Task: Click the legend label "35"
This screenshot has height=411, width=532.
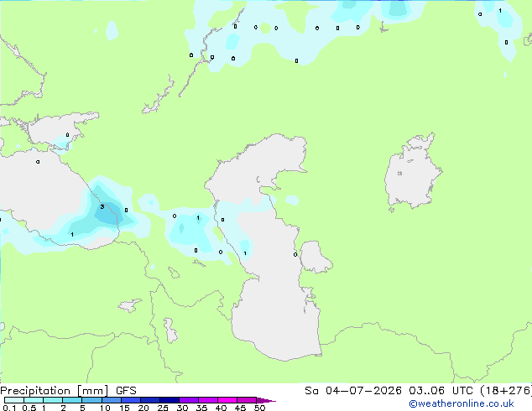Action: [x=201, y=408]
